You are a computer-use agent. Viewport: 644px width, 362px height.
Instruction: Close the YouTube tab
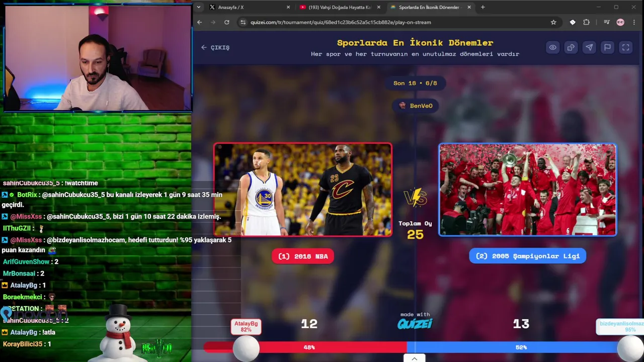pos(379,7)
